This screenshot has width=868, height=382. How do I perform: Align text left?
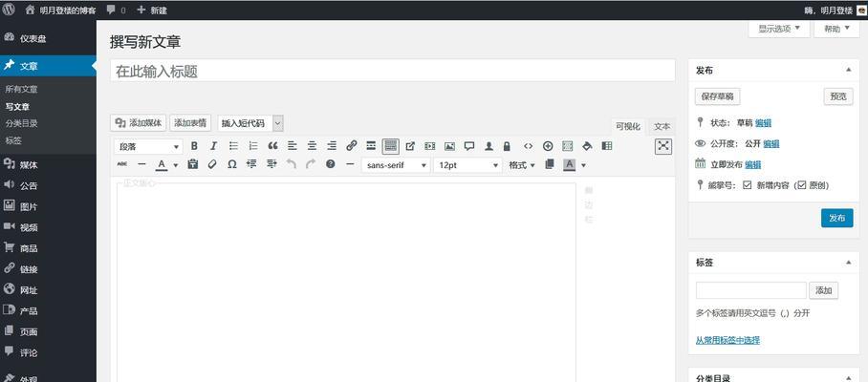coord(293,146)
